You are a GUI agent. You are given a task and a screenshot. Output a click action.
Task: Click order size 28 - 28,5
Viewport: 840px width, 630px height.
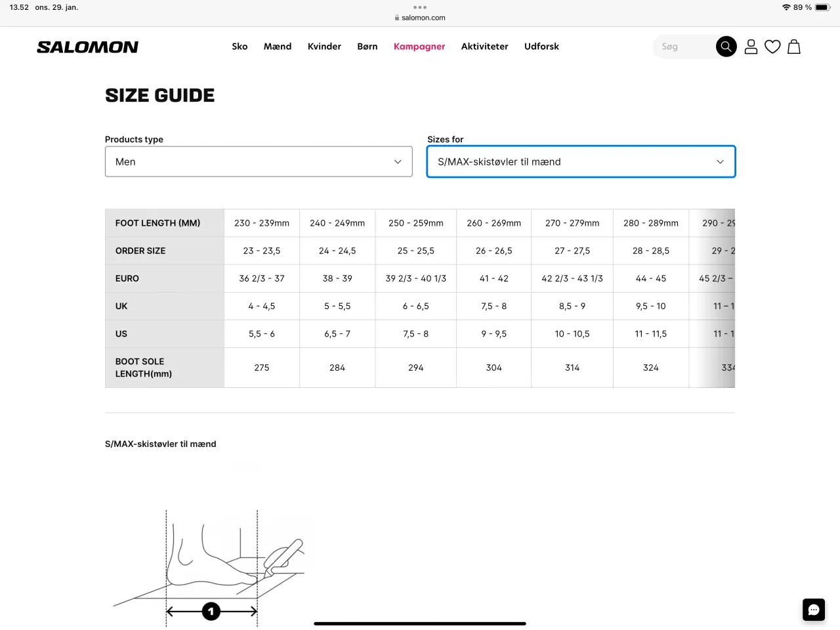point(651,251)
